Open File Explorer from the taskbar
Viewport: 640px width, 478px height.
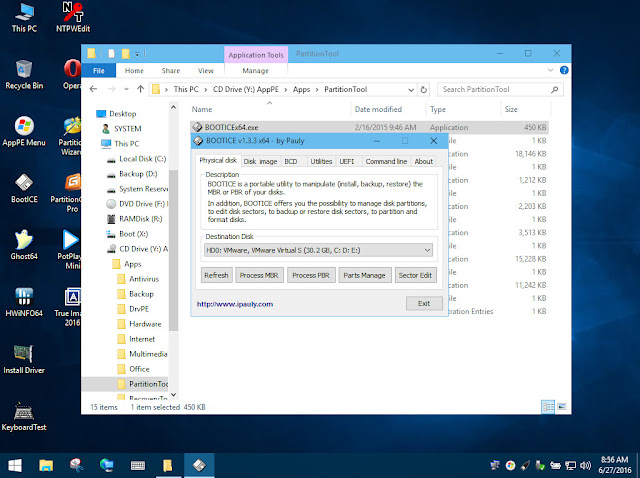pyautogui.click(x=46, y=465)
